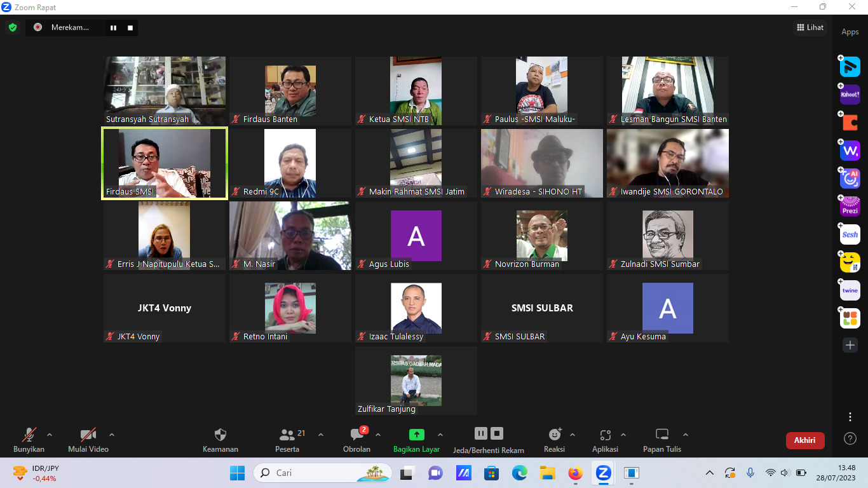Open the Obrolan chat panel
This screenshot has width=868, height=488.
coord(356,439)
